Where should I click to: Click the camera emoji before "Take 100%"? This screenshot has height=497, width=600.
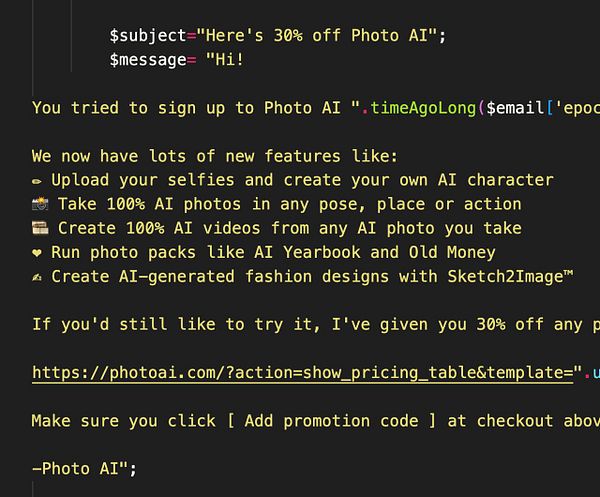[38, 204]
